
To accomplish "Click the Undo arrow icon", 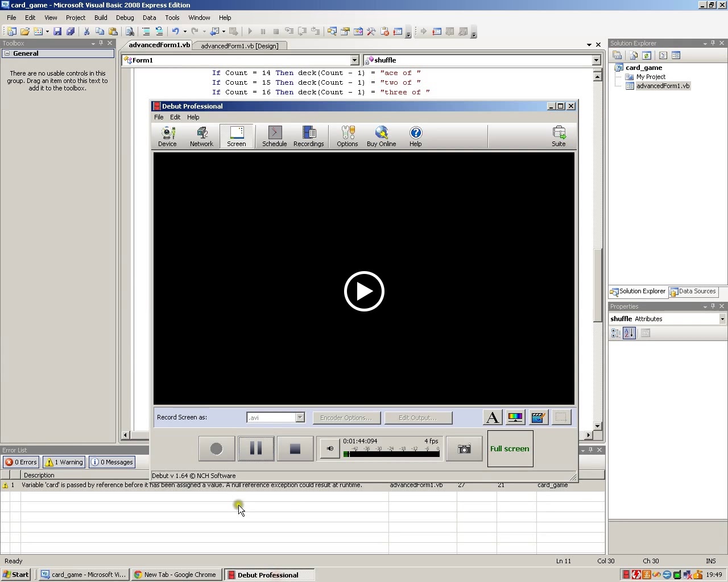I will (x=176, y=32).
